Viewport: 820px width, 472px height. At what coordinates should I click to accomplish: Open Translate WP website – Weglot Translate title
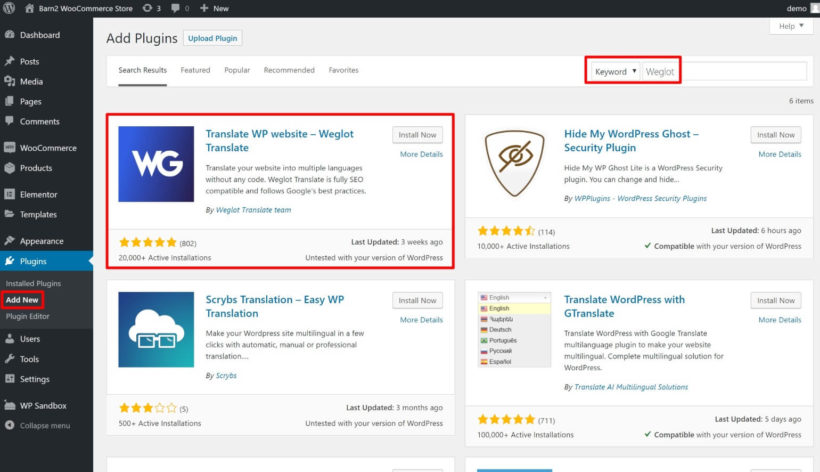pos(279,141)
